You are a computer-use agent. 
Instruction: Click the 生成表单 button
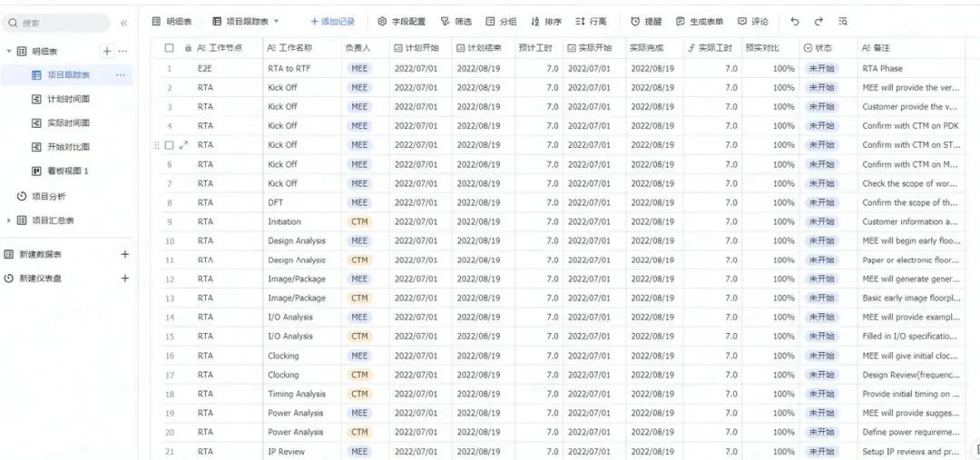699,21
